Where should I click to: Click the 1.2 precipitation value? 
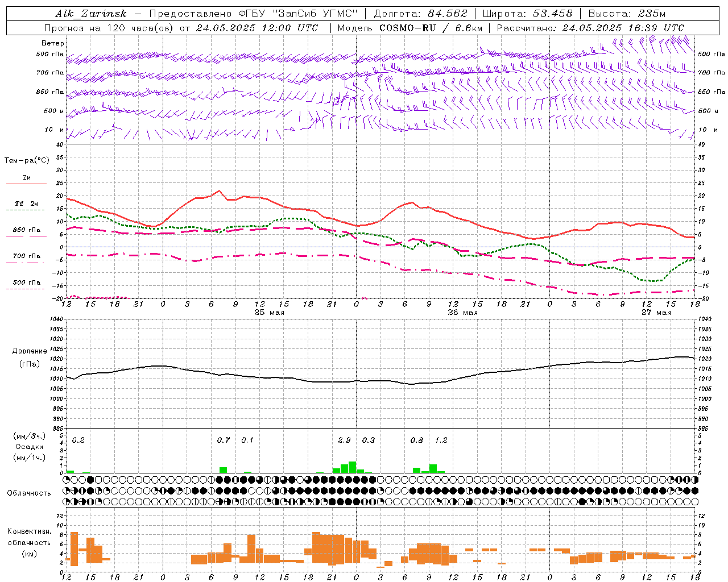pos(441,440)
